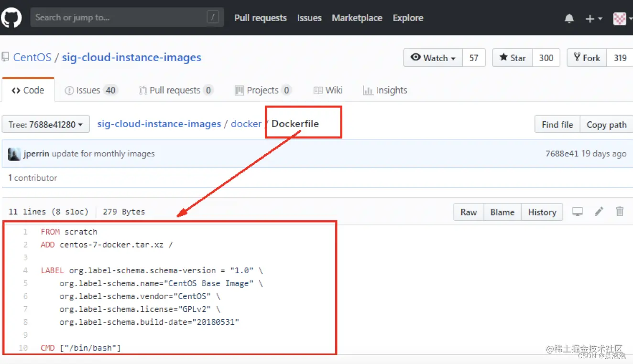Delete the file with trash icon
This screenshot has width=633, height=364.
coord(620,211)
